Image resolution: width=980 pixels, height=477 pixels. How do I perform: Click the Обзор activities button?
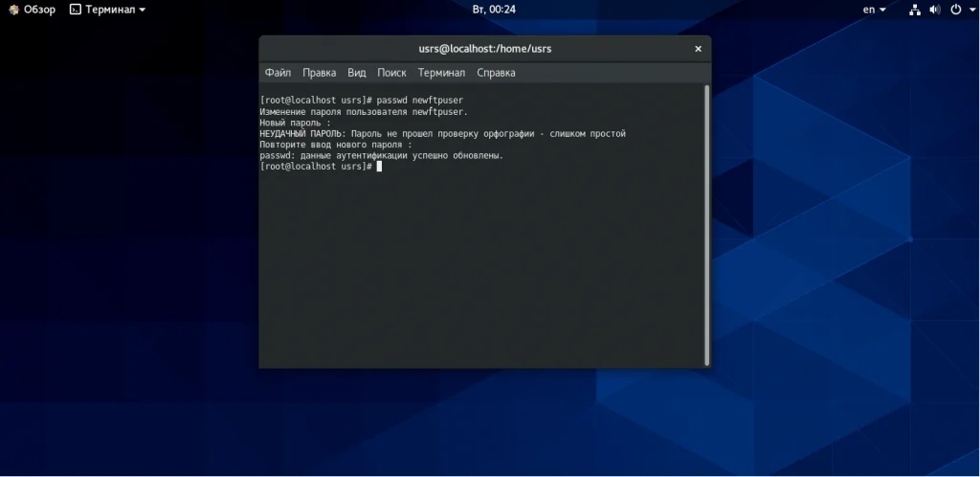coord(32,10)
